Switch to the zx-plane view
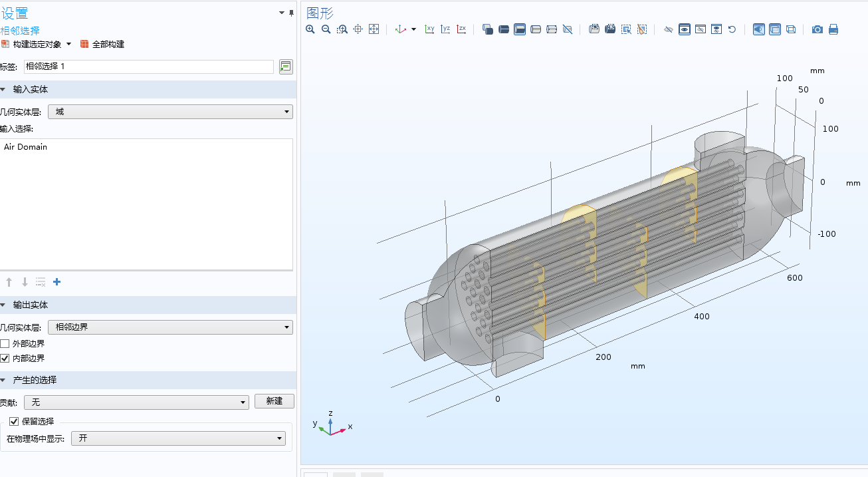 pos(461,29)
